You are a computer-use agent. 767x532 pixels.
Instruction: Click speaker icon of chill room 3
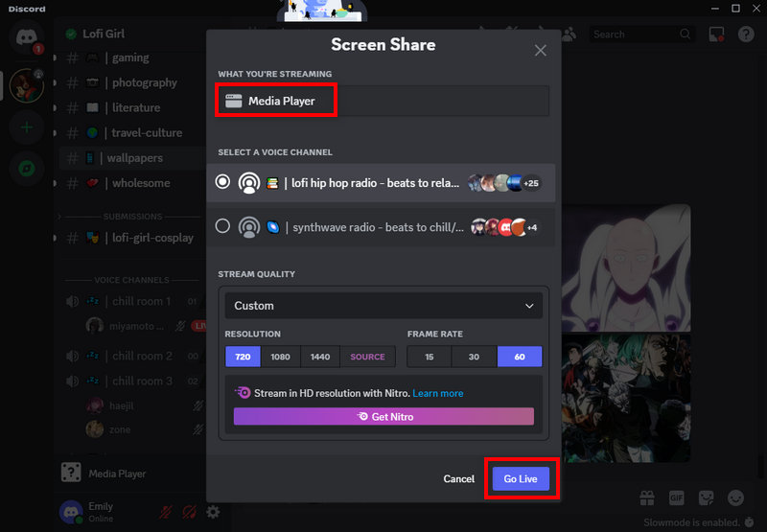pos(72,381)
